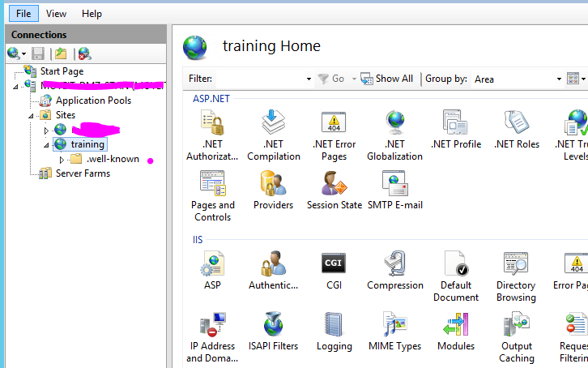This screenshot has height=368, width=588.
Task: Select Server Farms in the tree
Action: pos(83,173)
